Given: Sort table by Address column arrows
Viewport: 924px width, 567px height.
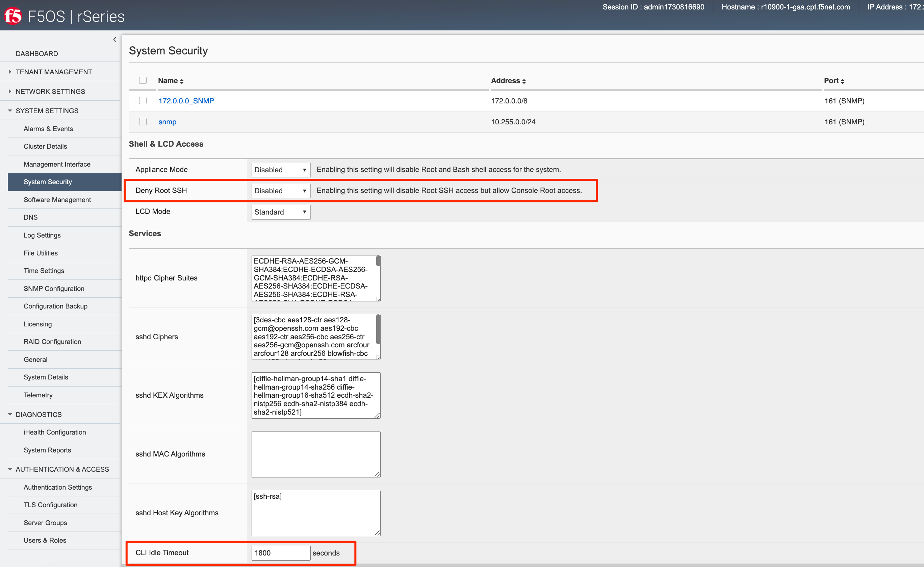Looking at the screenshot, I should pyautogui.click(x=524, y=81).
